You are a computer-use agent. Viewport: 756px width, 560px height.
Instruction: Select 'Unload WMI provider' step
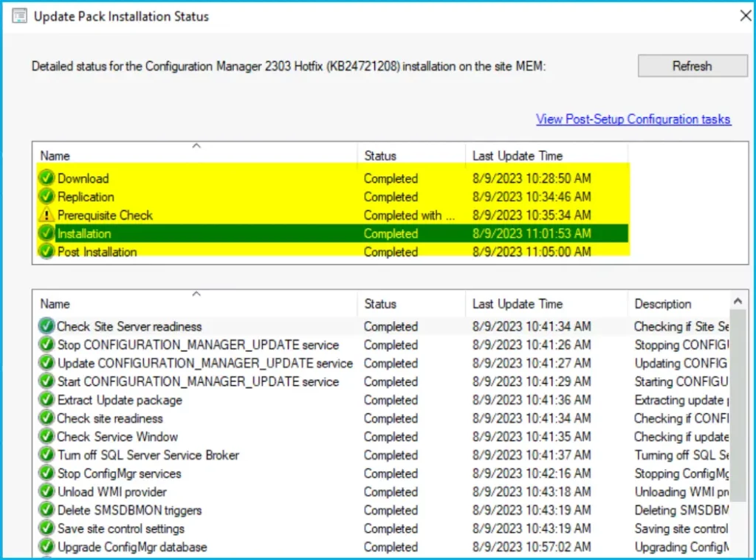112,491
